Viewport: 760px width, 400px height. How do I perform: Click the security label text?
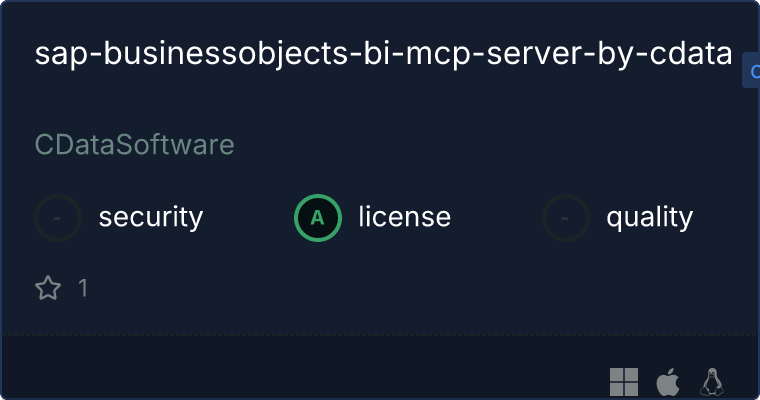[x=151, y=217]
